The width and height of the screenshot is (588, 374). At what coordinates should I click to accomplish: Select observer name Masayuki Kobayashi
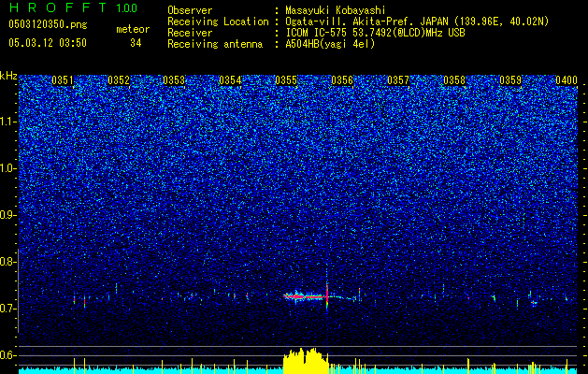click(336, 10)
